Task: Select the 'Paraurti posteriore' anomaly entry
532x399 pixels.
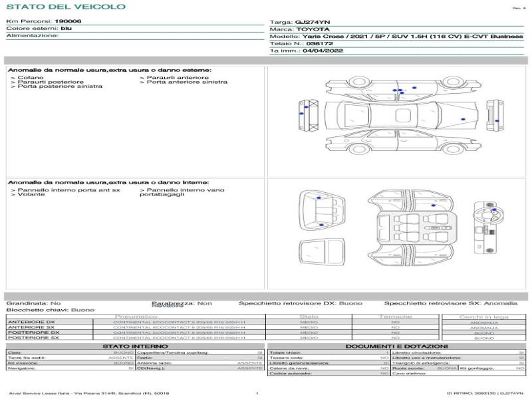Action: 51,82
